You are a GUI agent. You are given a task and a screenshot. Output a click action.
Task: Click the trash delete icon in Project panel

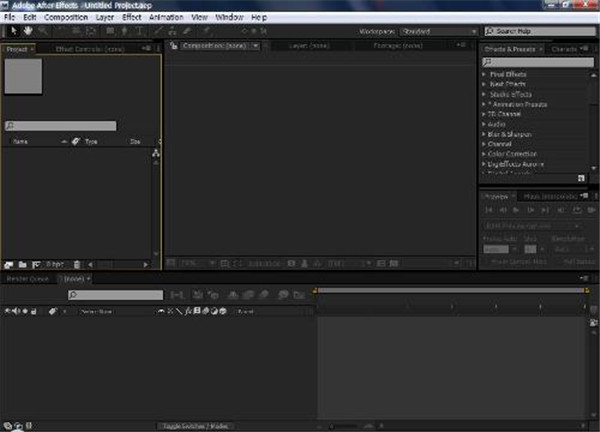(77, 264)
